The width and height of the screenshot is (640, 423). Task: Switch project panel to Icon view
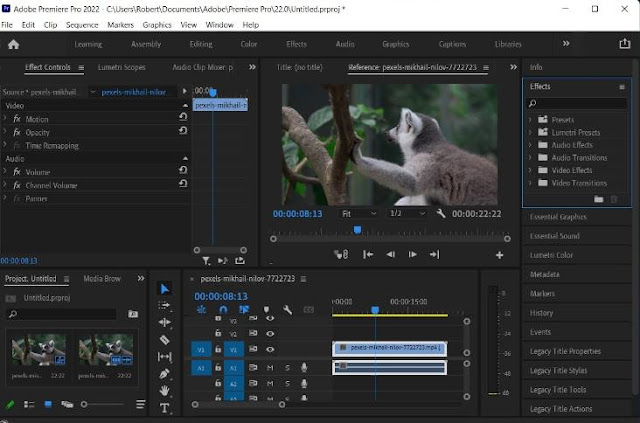point(48,404)
